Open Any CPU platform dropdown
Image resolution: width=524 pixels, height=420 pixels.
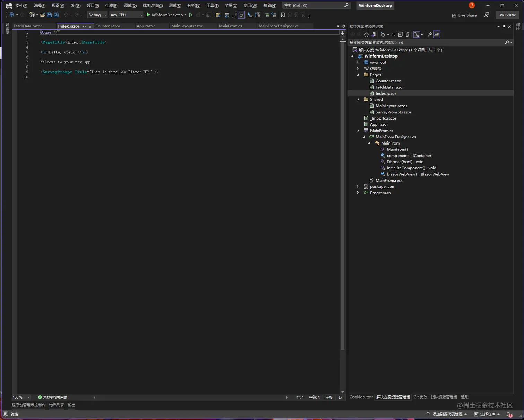point(126,15)
